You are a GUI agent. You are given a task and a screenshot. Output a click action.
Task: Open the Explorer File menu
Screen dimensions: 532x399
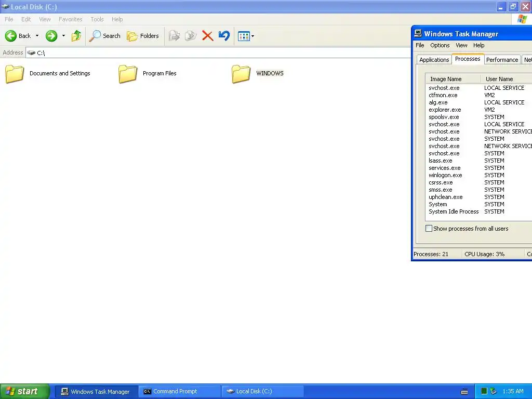click(9, 19)
